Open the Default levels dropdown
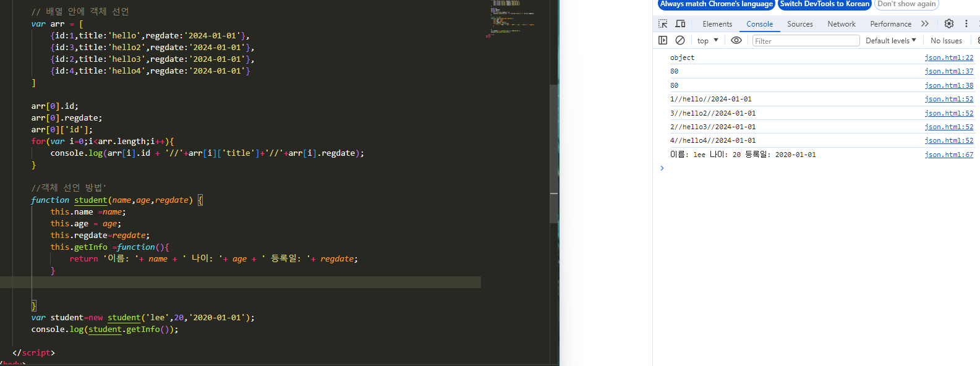Screen dimensions: 980x366 (x=891, y=40)
